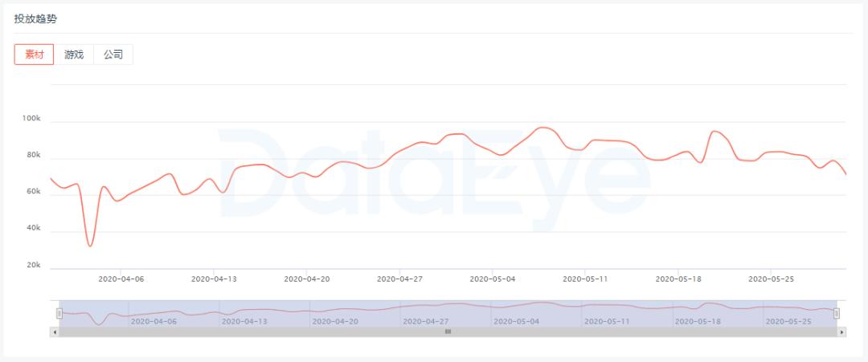Click the right range handle of the zoom slider
868x362 pixels.
[837, 313]
